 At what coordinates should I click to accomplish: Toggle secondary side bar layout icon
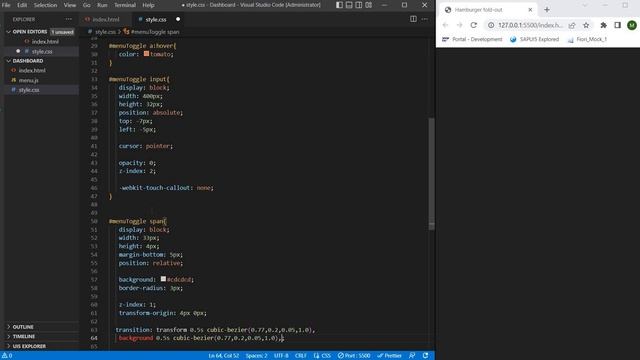coord(359,5)
